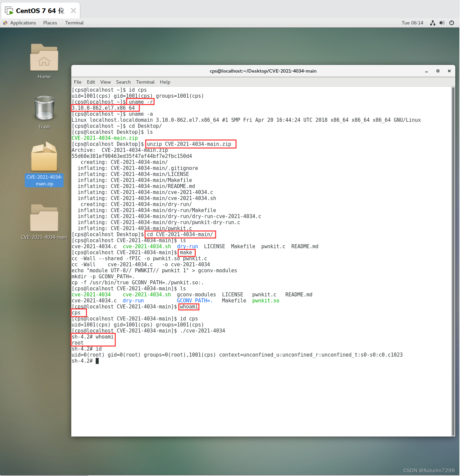Maximize the terminal window
This screenshot has height=476, width=460.
(438, 71)
